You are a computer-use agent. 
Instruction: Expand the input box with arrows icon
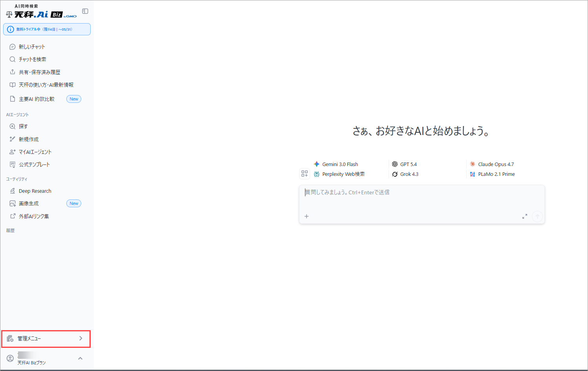click(524, 216)
